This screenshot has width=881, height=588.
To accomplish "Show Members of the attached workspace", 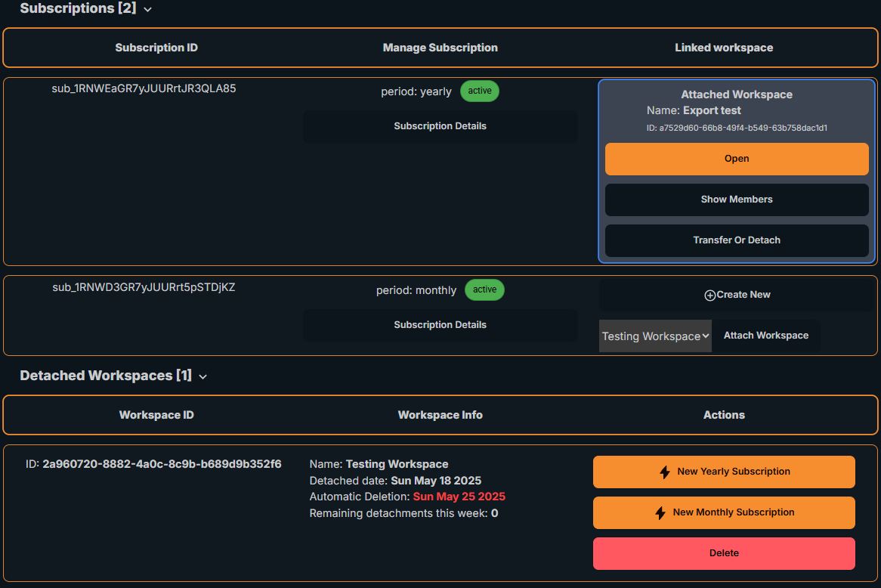I will 736,200.
